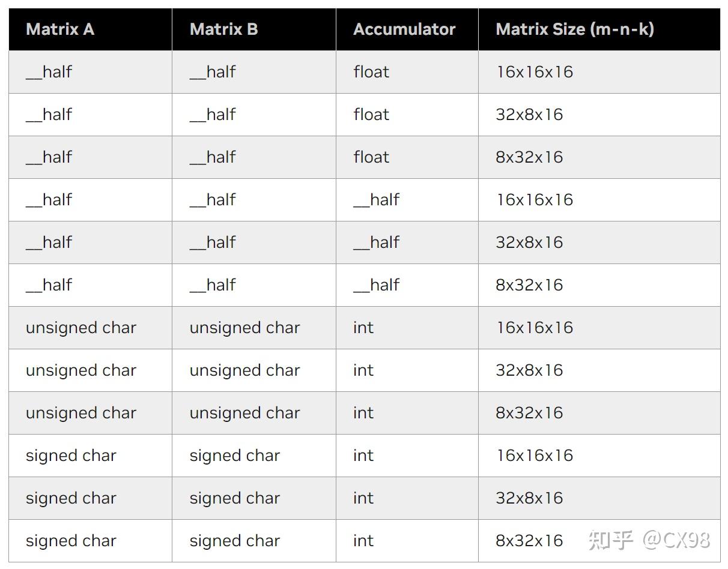This screenshot has width=728, height=569.
Task: Click the int accumulator cell in the last row
Action: [363, 541]
